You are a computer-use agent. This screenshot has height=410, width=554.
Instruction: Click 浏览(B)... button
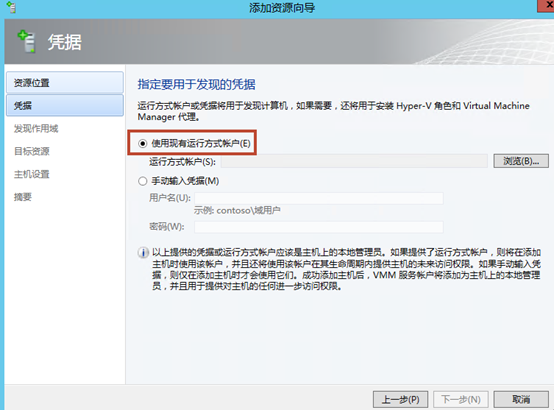(521, 161)
